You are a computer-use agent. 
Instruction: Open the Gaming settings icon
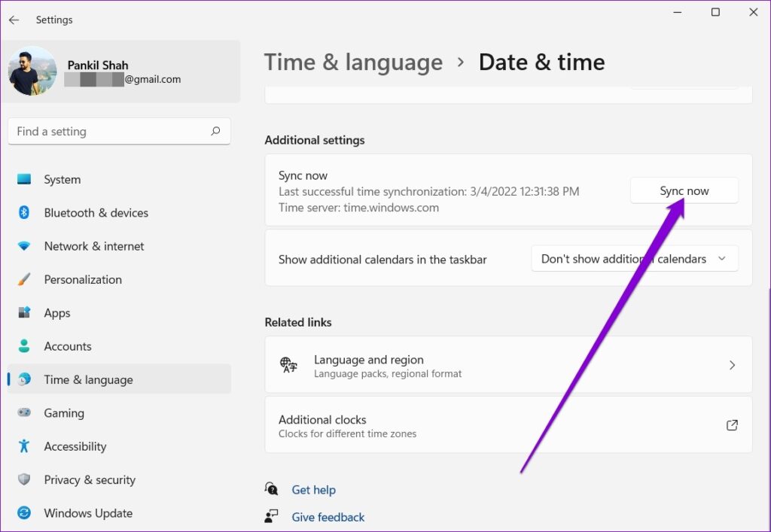(25, 413)
